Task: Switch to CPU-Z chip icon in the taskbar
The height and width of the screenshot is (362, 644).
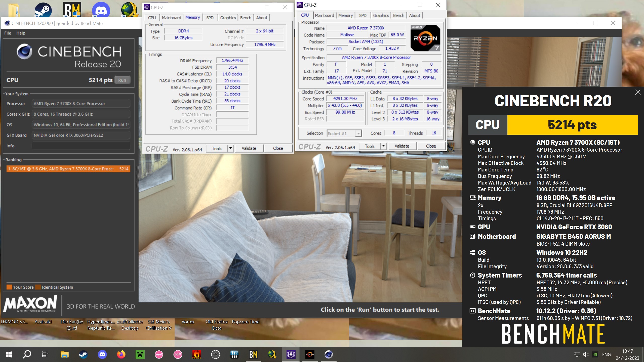Action: 291,354
